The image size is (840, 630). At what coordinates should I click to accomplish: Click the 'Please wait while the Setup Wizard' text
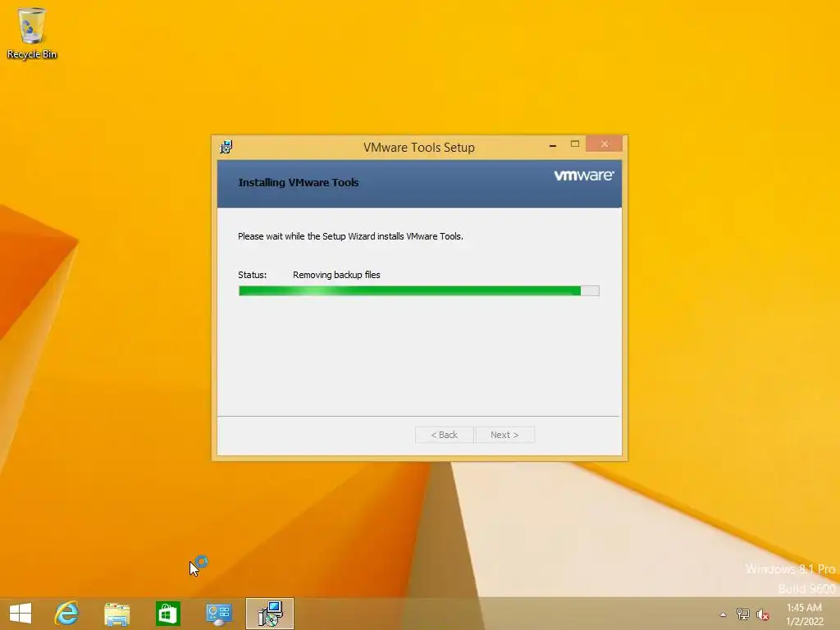click(x=306, y=236)
